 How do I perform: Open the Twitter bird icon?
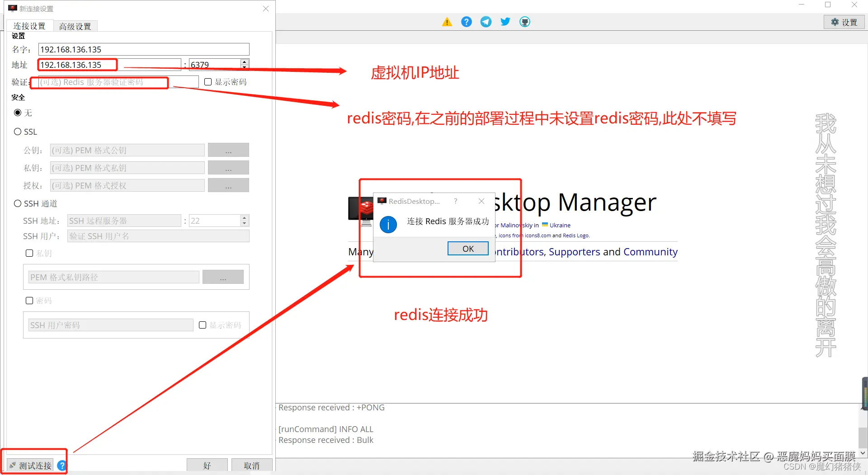click(505, 22)
